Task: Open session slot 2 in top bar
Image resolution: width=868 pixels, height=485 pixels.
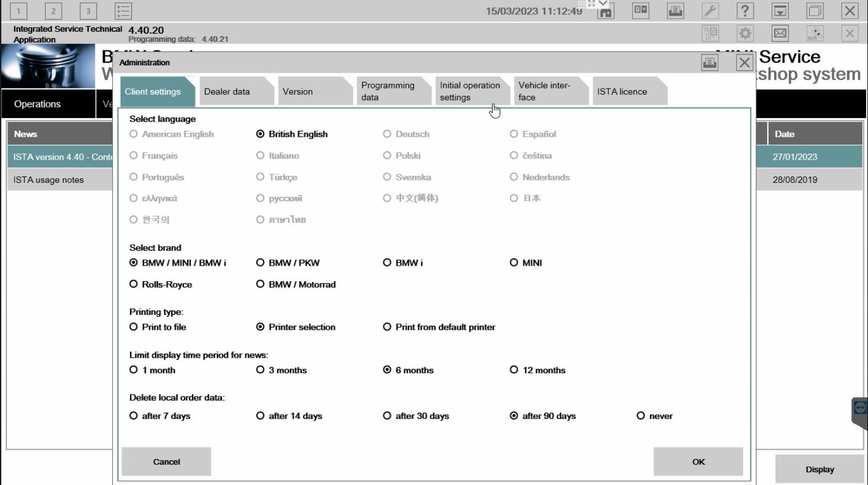Action: 53,10
